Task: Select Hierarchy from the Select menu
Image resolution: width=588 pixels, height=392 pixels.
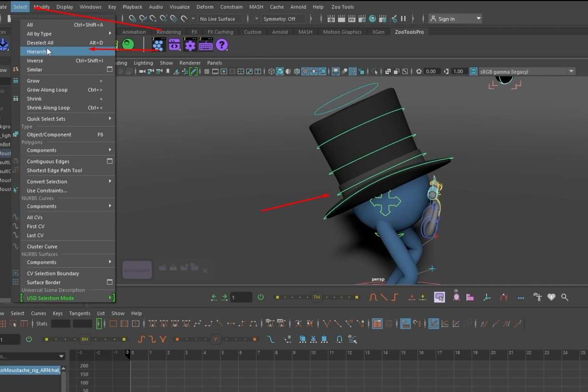Action: [x=68, y=51]
